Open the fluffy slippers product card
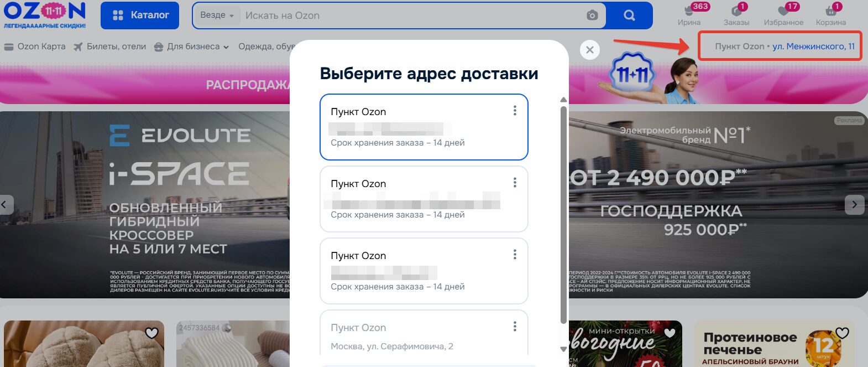The image size is (868, 367). tap(84, 344)
